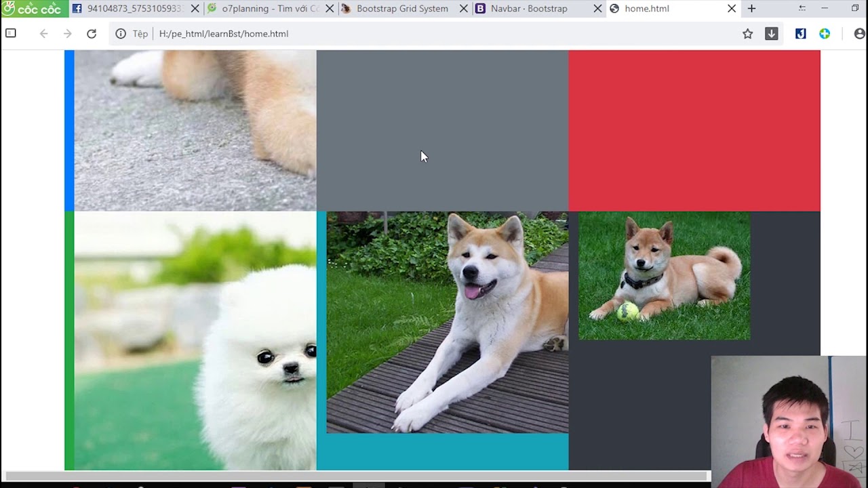Open the tab list icon in title bar
Screen dimensions: 868x488
point(802,9)
